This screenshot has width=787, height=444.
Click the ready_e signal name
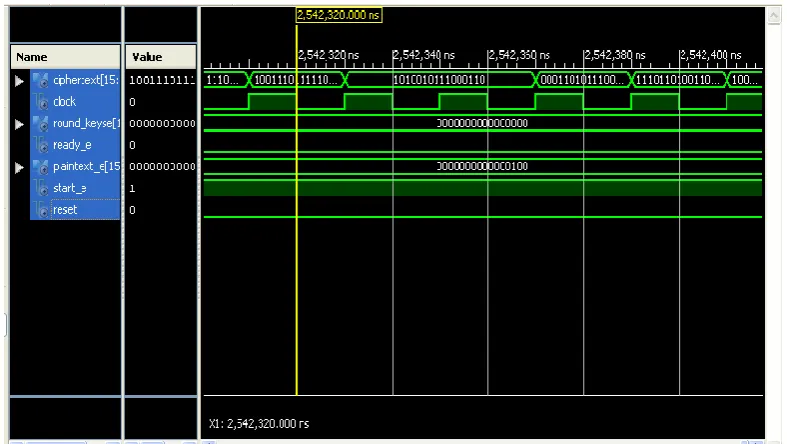[x=72, y=145]
